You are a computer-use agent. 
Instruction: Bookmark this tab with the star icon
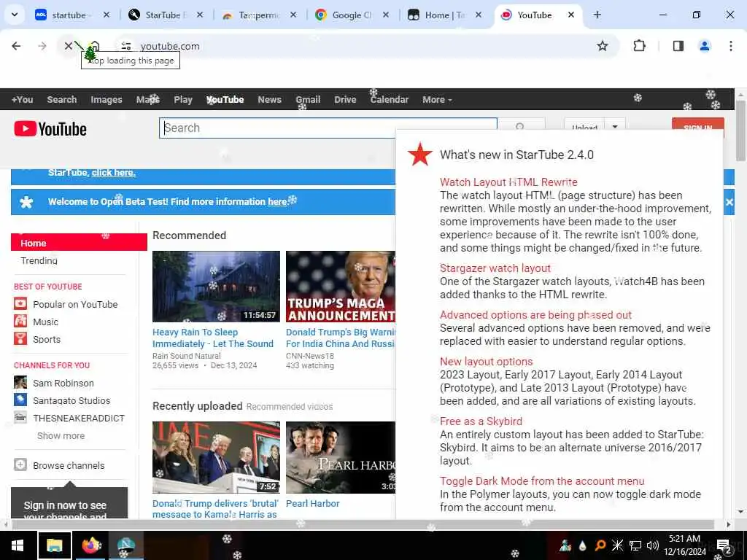pyautogui.click(x=602, y=46)
